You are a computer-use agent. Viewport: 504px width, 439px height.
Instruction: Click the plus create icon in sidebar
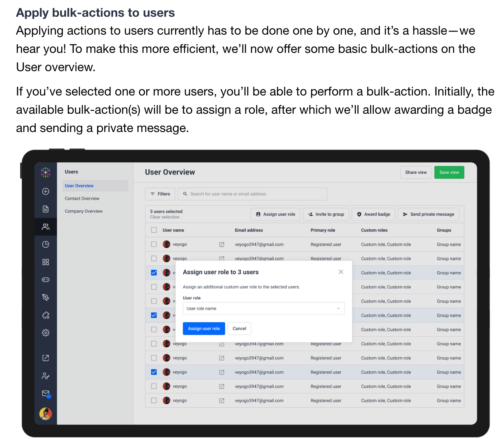(46, 191)
